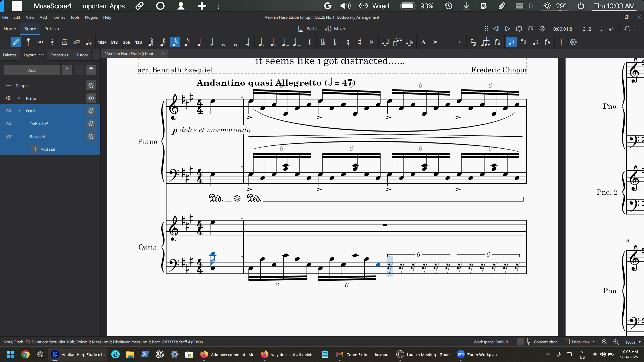Switch to voice 3

pos(536,42)
